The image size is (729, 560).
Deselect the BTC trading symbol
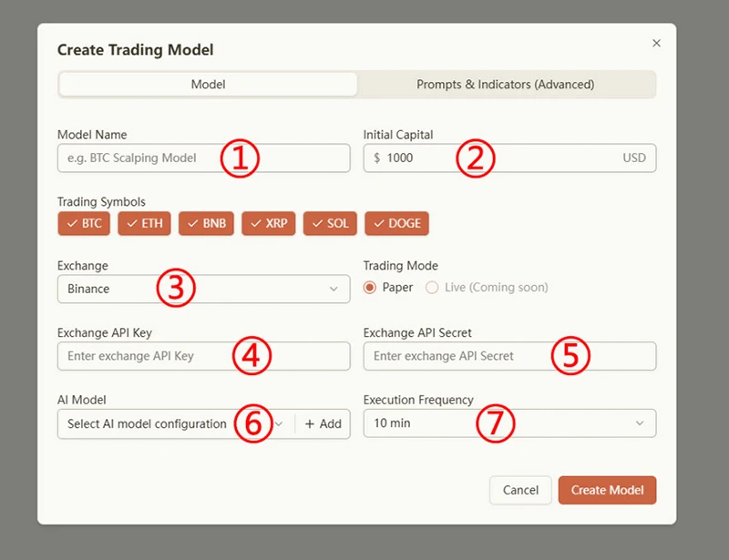[84, 223]
